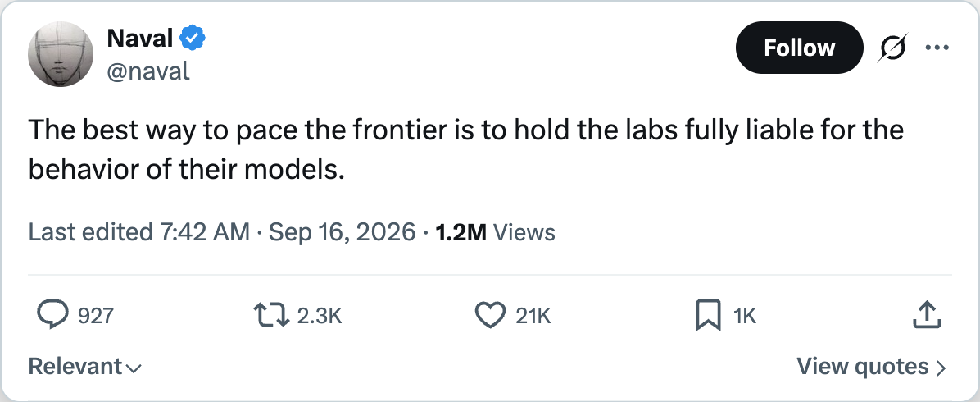Open the @naval handle link
The image size is (980, 402).
coord(148,71)
